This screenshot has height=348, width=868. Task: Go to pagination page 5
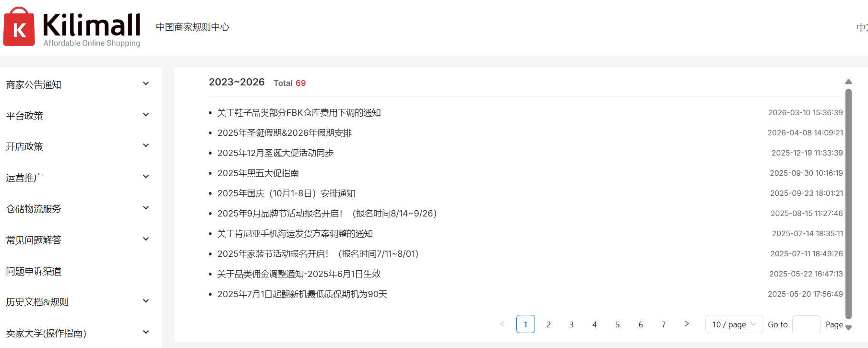(618, 324)
